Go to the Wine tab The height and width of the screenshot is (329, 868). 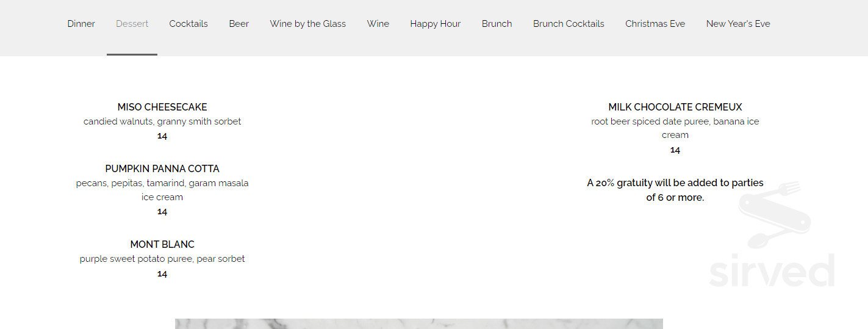point(378,24)
